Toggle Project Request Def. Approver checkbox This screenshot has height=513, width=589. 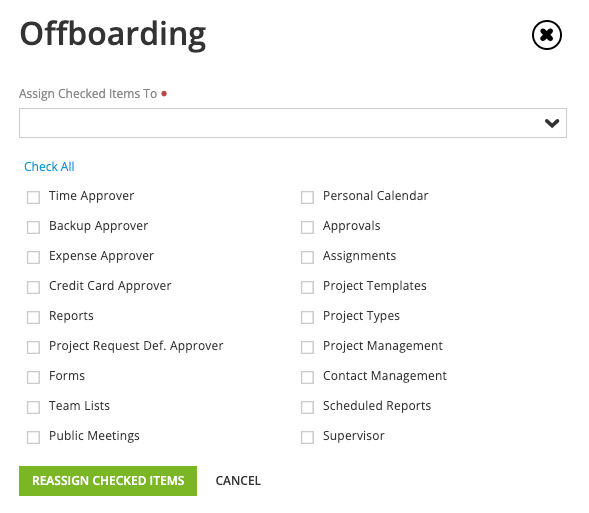[x=33, y=347]
